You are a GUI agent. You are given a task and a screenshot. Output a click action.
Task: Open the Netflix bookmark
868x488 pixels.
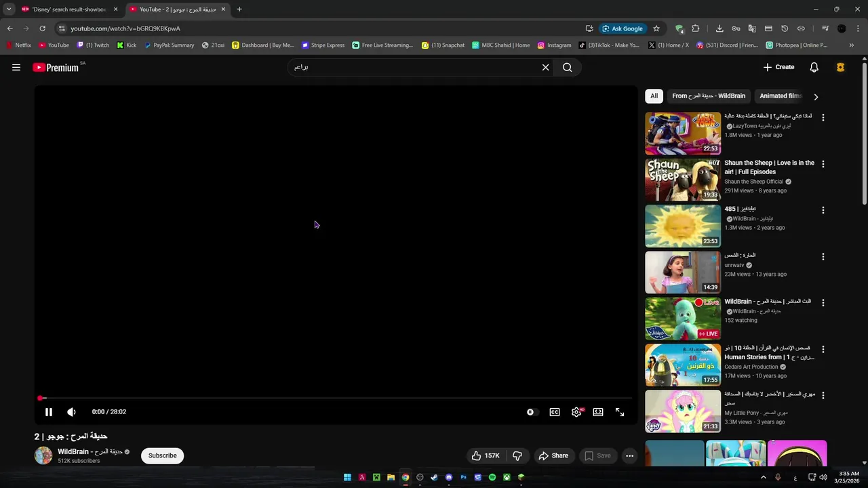18,45
